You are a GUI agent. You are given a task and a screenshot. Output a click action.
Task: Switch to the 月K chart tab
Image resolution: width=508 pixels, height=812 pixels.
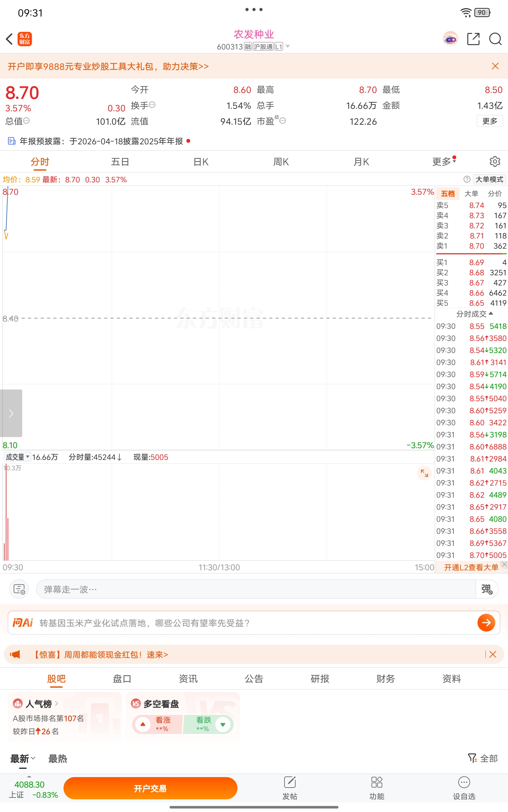click(361, 161)
